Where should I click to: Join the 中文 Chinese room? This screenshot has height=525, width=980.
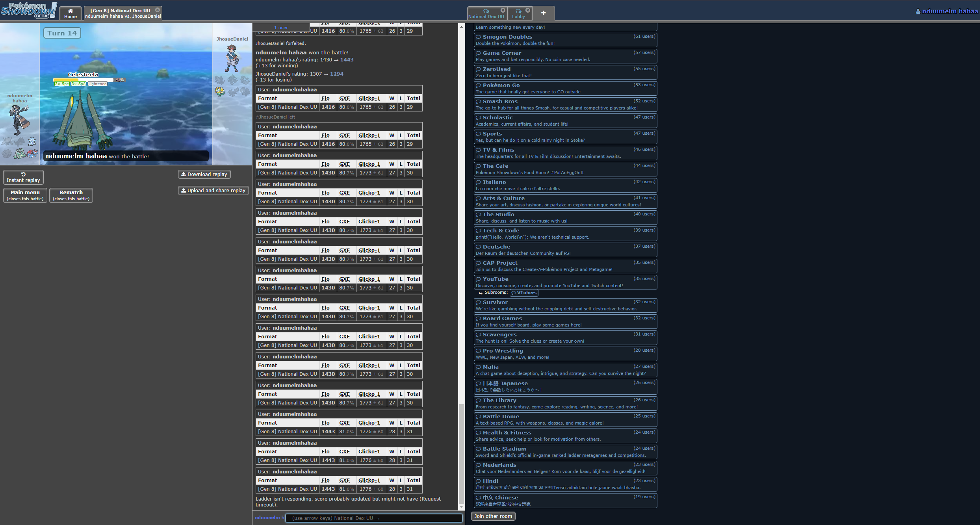tap(565, 501)
